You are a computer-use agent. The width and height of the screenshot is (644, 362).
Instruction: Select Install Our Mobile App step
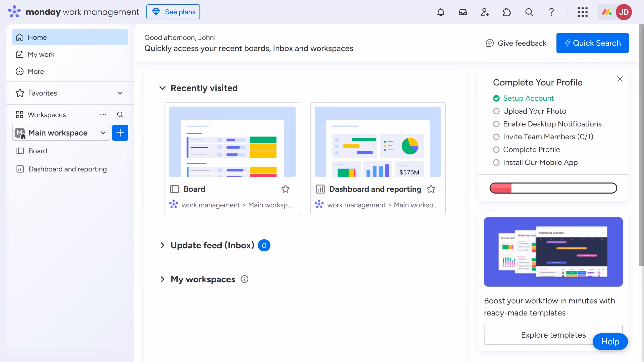click(x=535, y=162)
